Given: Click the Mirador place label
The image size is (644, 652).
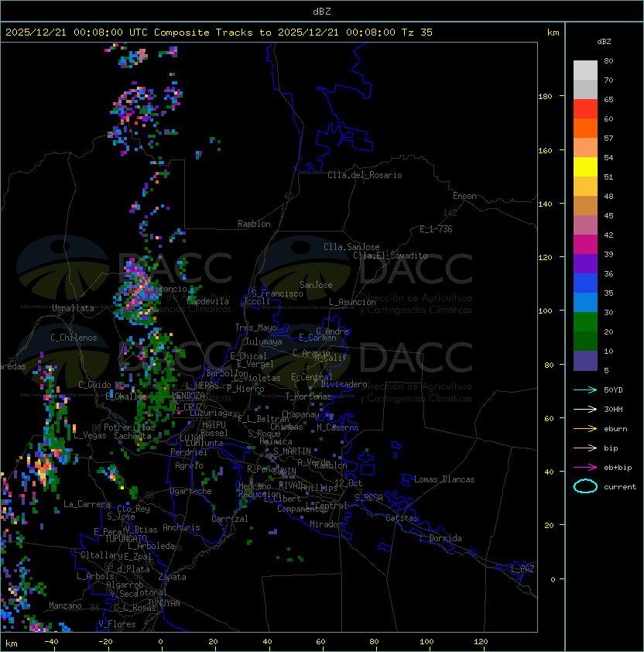Looking at the screenshot, I should click(326, 524).
